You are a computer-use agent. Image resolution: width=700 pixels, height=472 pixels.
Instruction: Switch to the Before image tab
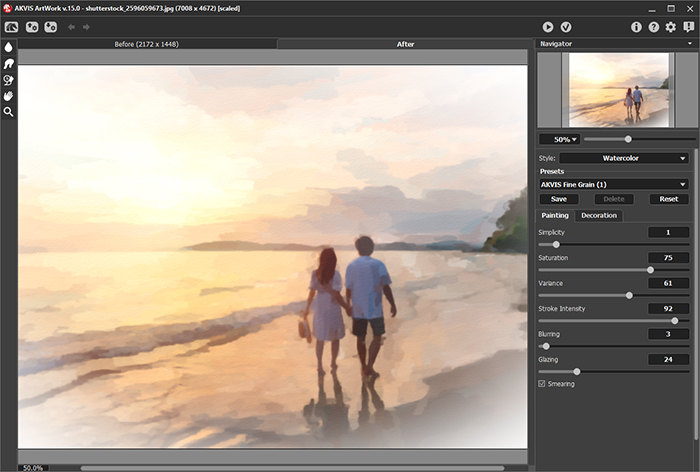[x=146, y=44]
